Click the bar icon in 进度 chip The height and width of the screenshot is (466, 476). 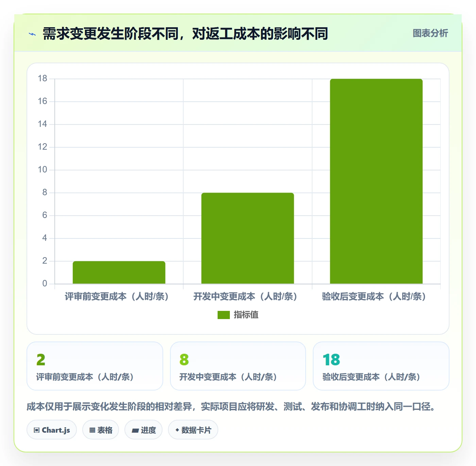pos(135,431)
